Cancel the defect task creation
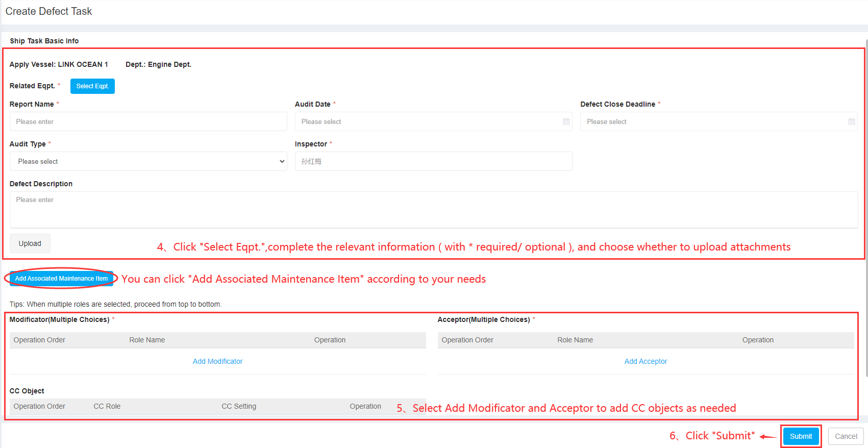 (846, 436)
